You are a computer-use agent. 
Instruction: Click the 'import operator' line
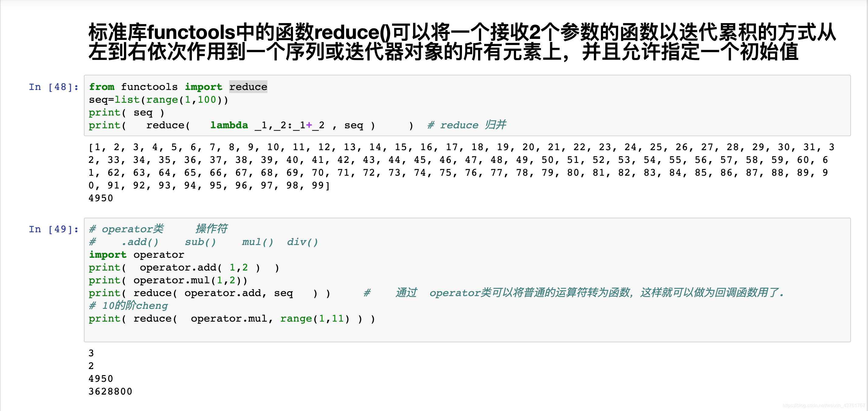136,255
